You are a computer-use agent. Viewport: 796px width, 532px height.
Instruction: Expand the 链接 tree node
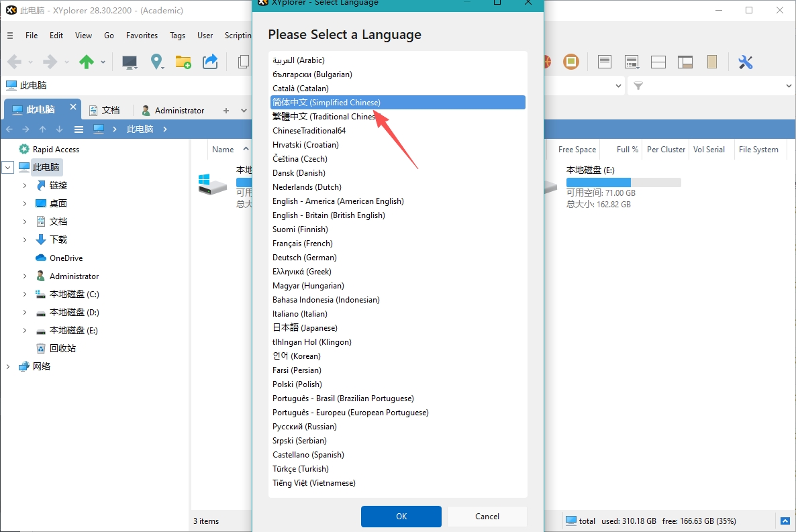[24, 185]
